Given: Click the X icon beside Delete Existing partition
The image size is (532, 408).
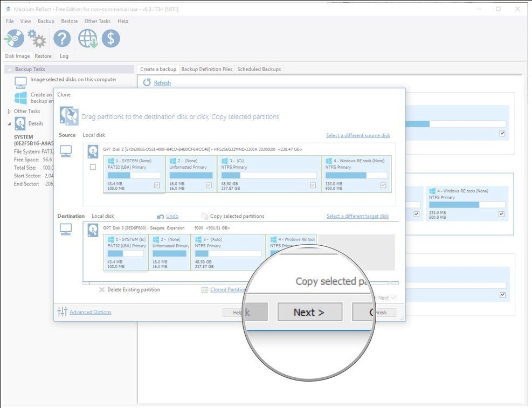Looking at the screenshot, I should [x=101, y=289].
